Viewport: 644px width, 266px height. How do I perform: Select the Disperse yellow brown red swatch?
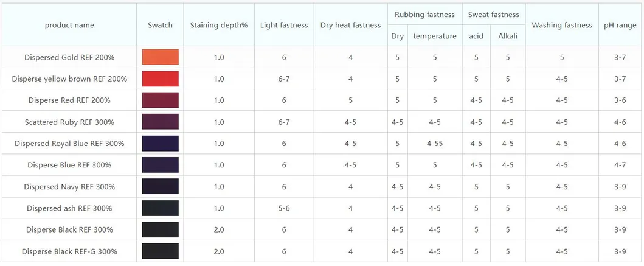pyautogui.click(x=160, y=79)
